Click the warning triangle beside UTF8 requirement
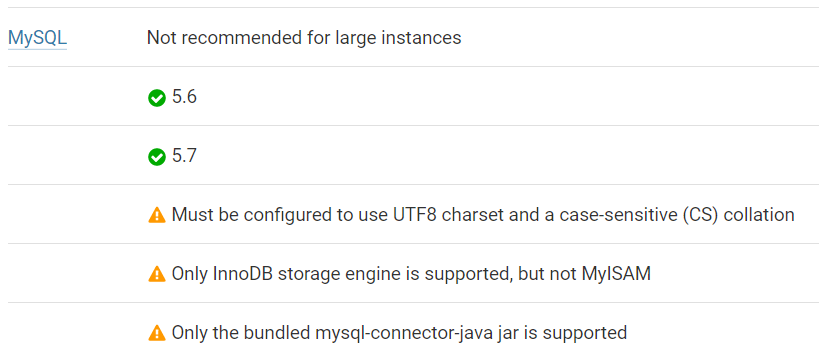This screenshot has width=819, height=360. [157, 215]
